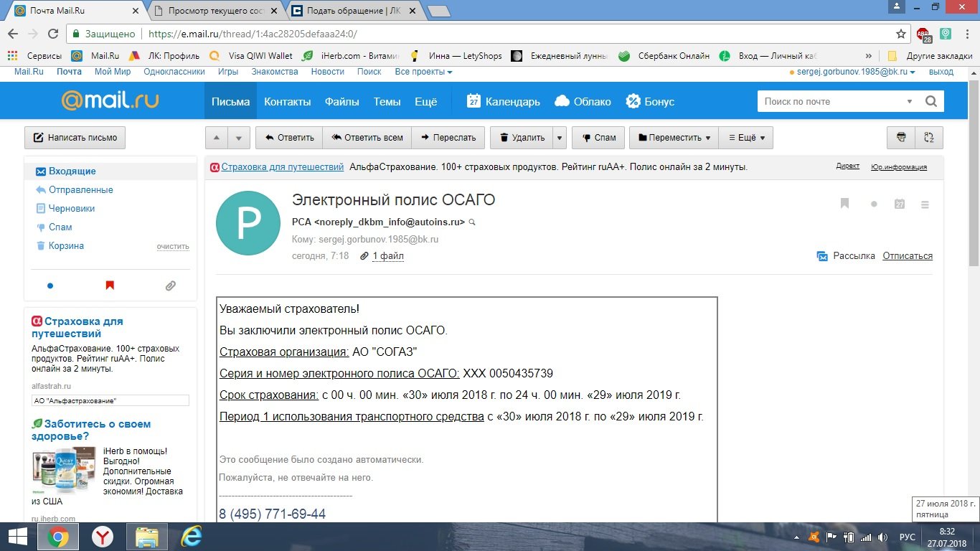Open Бонус in navigation bar

coord(650,101)
